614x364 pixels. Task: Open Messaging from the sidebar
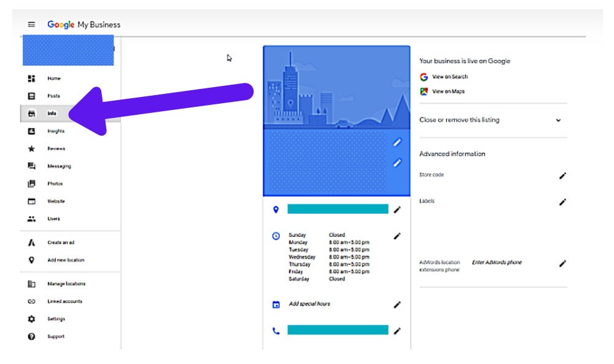[x=59, y=166]
